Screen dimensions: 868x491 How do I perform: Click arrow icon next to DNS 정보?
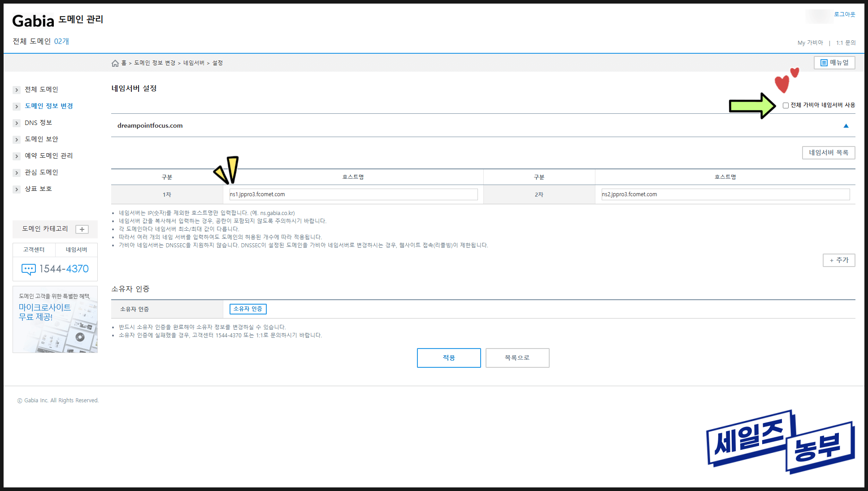pyautogui.click(x=17, y=123)
